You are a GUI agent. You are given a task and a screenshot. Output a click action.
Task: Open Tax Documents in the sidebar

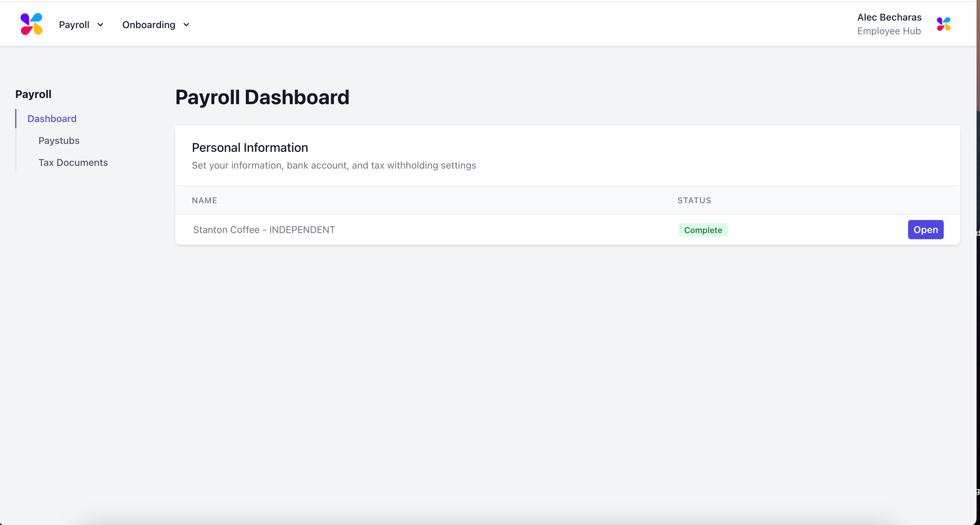click(73, 162)
